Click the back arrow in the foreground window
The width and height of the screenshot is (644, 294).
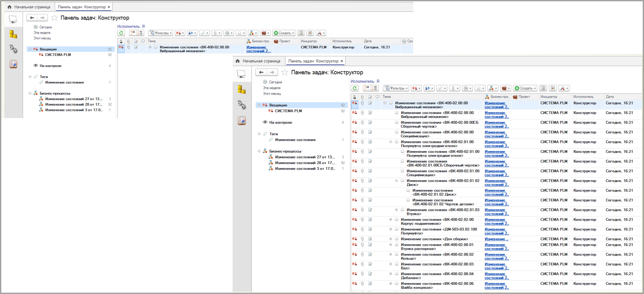261,72
